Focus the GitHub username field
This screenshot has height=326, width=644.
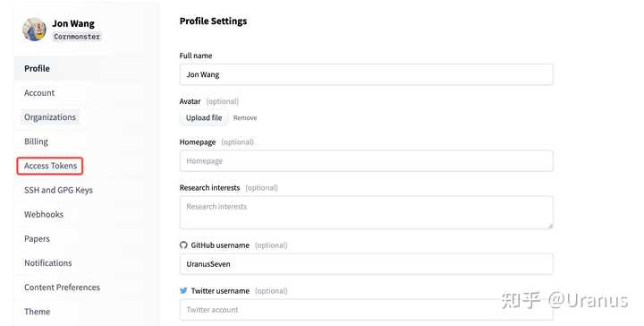pyautogui.click(x=367, y=264)
